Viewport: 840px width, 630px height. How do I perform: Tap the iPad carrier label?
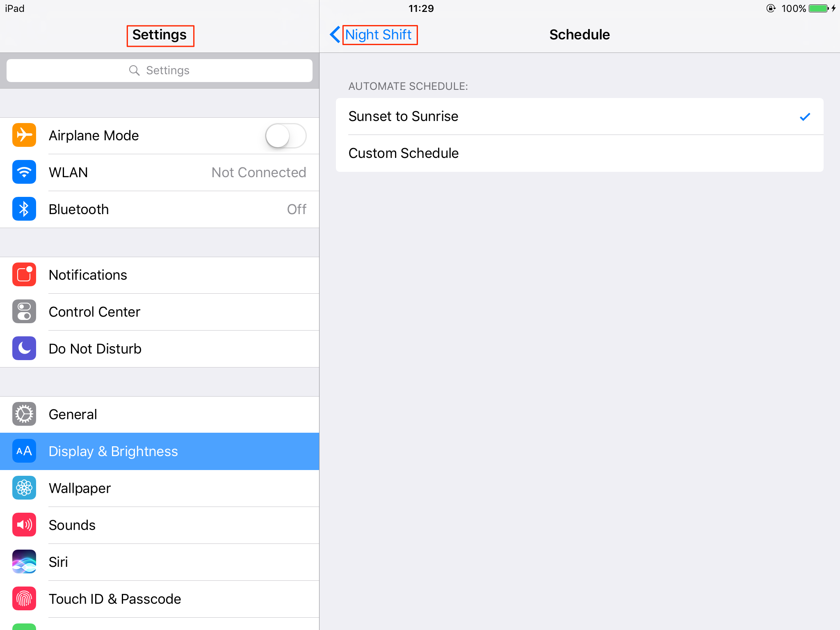click(15, 8)
